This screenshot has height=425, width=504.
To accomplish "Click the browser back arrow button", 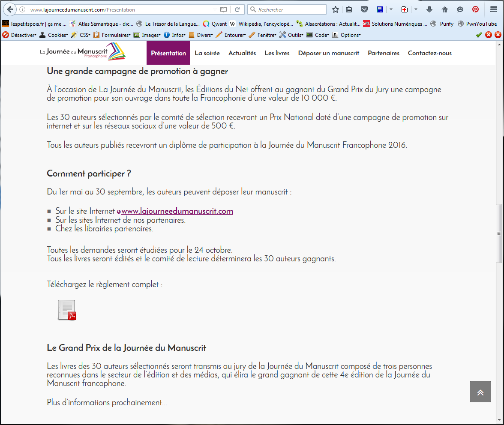I will (9, 9).
